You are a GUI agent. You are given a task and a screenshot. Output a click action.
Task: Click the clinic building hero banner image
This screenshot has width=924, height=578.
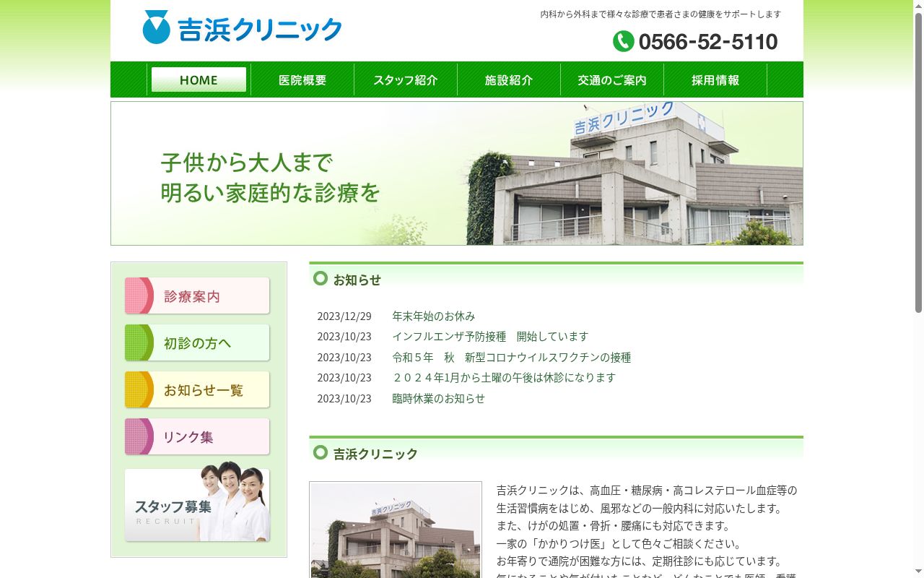(456, 173)
